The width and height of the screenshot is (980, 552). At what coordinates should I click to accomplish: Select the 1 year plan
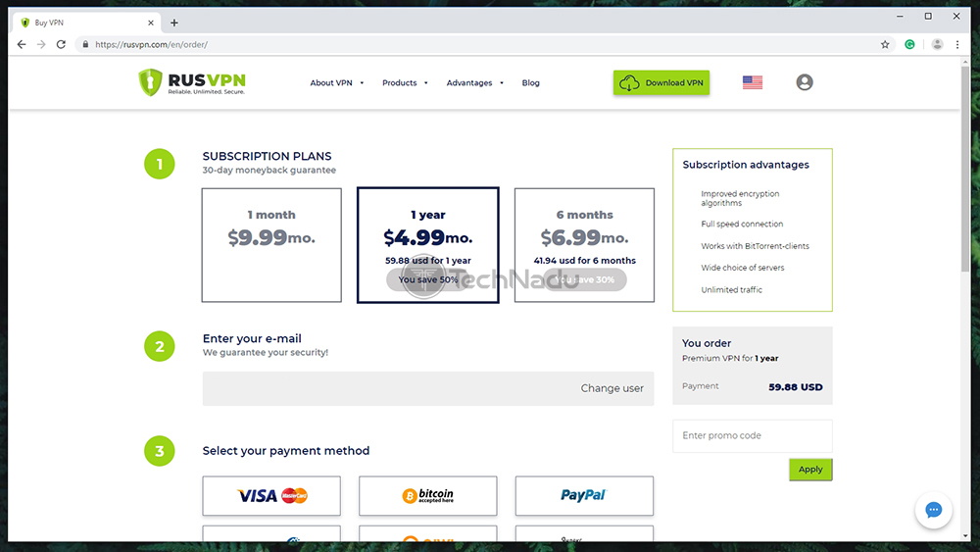tap(428, 245)
